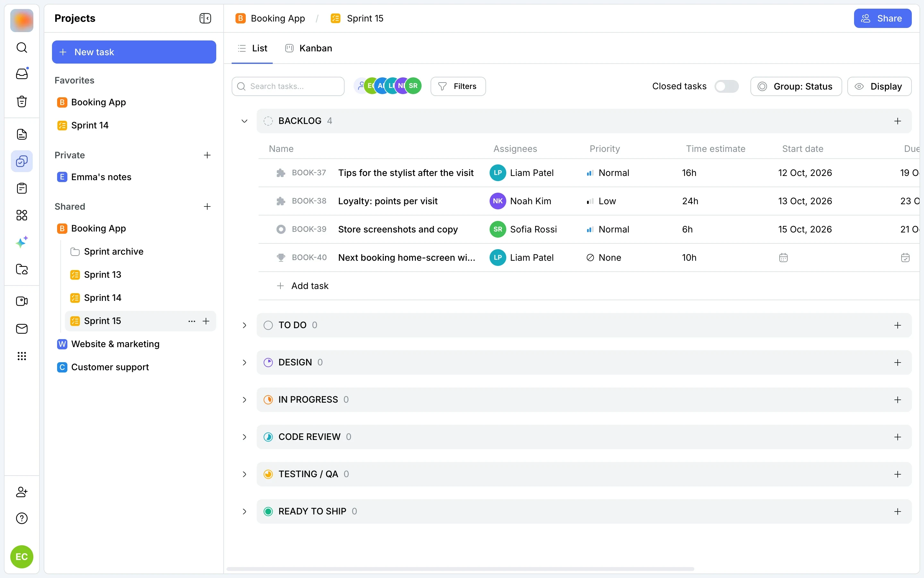Add a task via BACKLOG plus icon
Screen dimensions: 924x578
(898, 121)
